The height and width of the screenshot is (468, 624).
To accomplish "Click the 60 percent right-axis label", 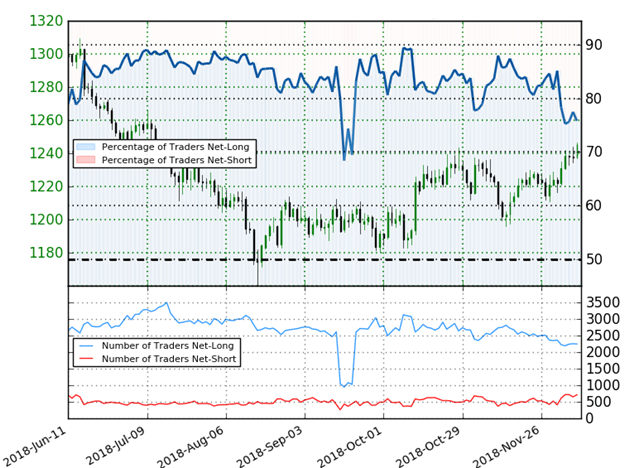I will pyautogui.click(x=594, y=206).
